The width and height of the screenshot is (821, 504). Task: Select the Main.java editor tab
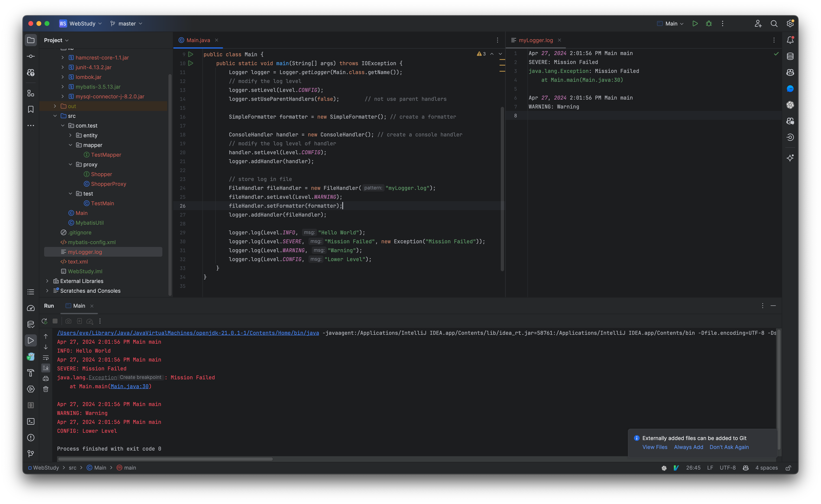[x=198, y=40]
